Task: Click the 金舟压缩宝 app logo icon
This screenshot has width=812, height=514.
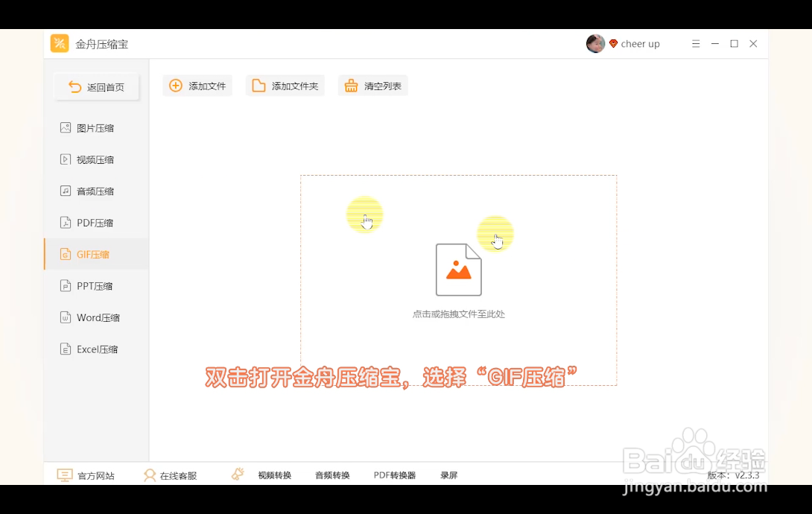Action: tap(60, 43)
